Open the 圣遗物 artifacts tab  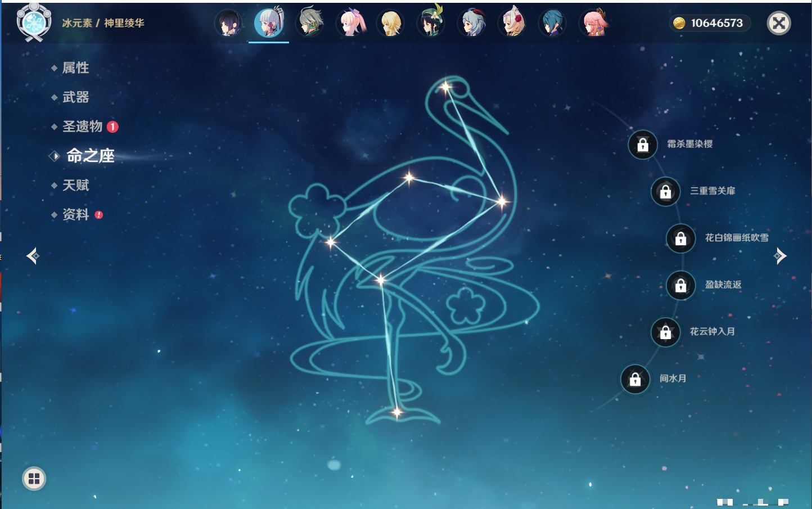83,127
